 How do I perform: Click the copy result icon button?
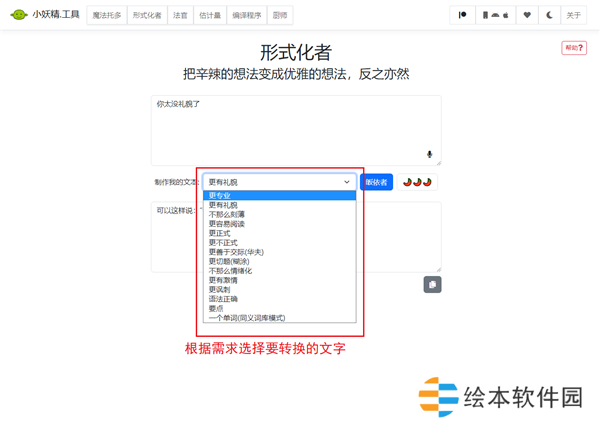tap(432, 285)
